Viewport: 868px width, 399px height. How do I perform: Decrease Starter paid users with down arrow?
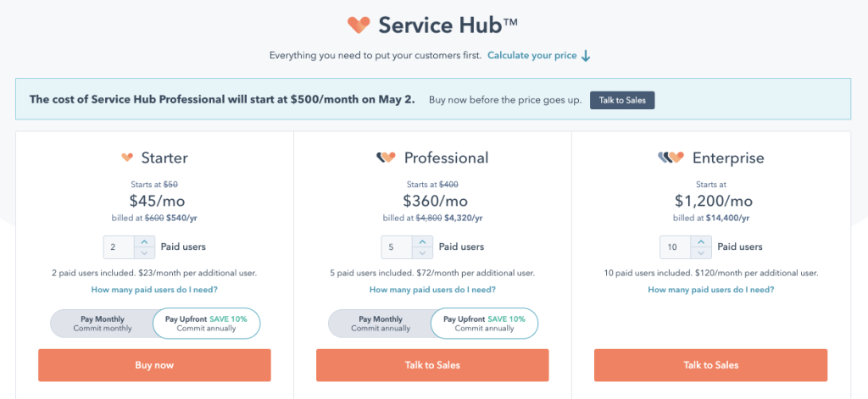(144, 253)
